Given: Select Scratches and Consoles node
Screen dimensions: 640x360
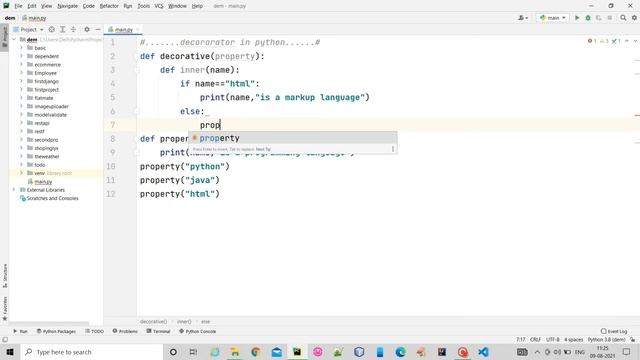Looking at the screenshot, I should click(52, 198).
